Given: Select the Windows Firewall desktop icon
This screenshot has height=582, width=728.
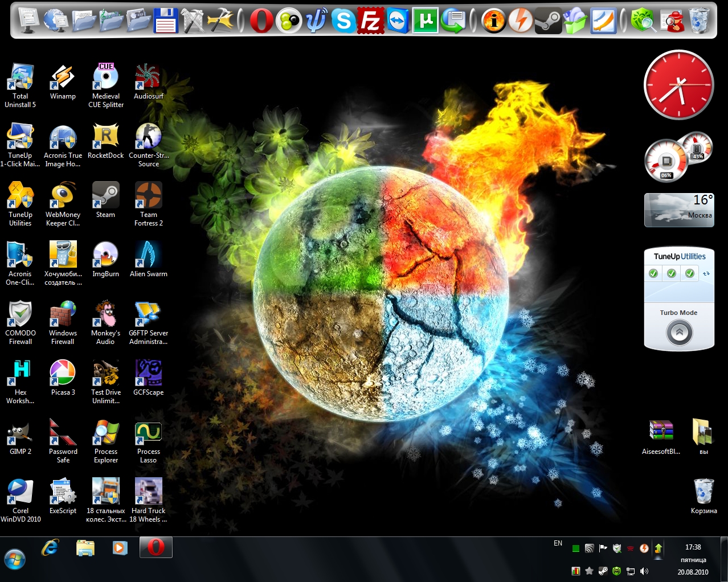Looking at the screenshot, I should 63,323.
